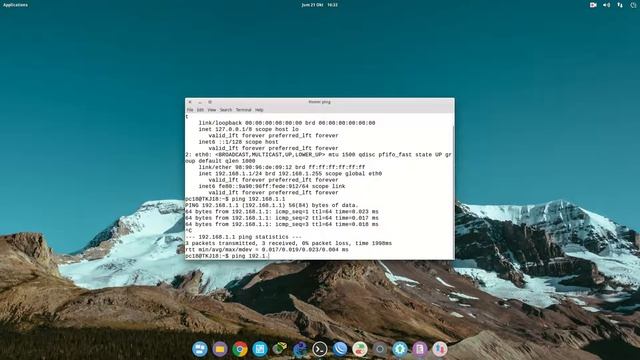The height and width of the screenshot is (360, 640).
Task: Open the terminal Search menu
Action: (x=226, y=110)
